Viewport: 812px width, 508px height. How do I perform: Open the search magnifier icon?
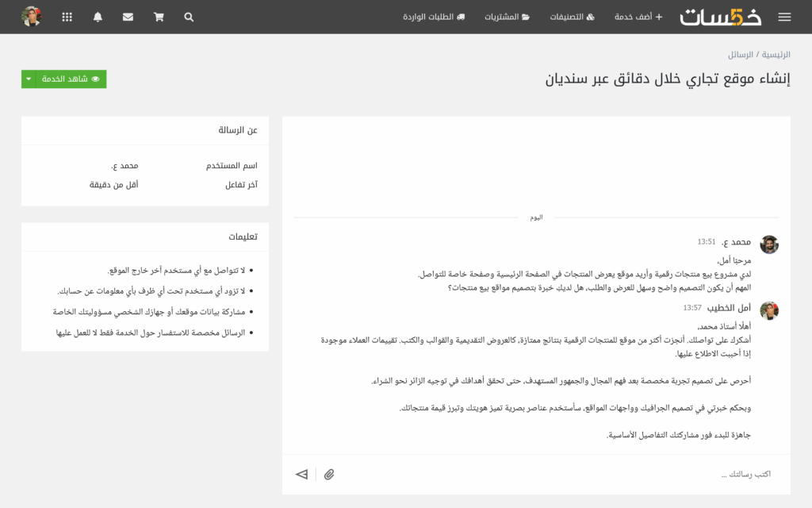coord(189,16)
